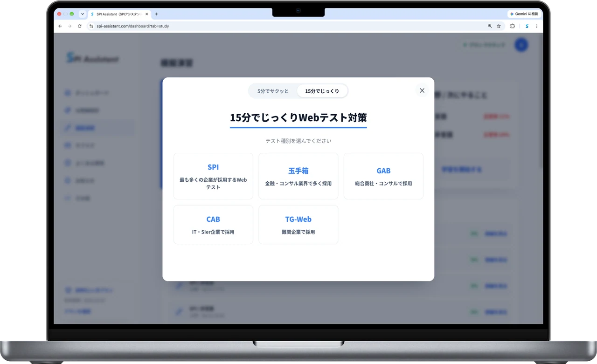Open the tab search dropdown
This screenshot has height=364, width=597.
click(83, 14)
